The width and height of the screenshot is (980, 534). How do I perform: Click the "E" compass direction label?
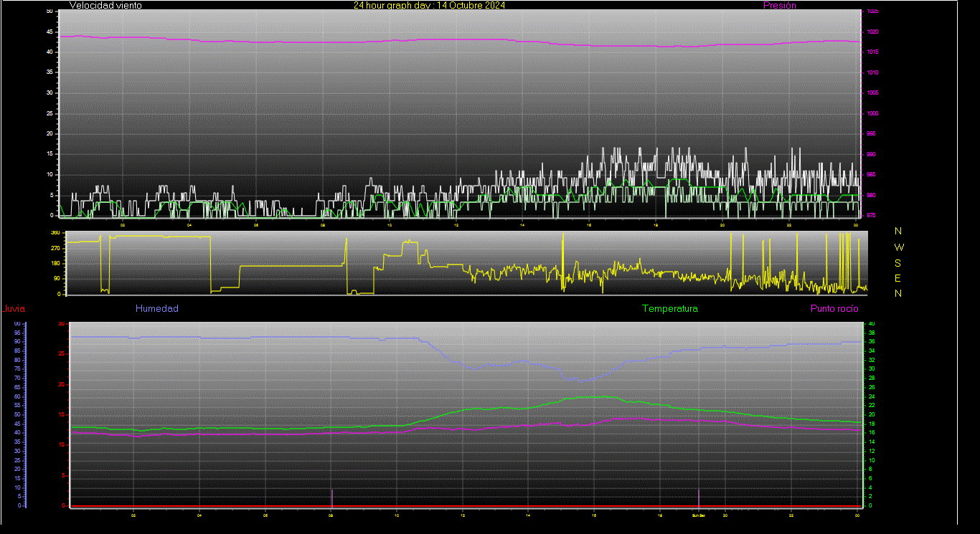898,278
